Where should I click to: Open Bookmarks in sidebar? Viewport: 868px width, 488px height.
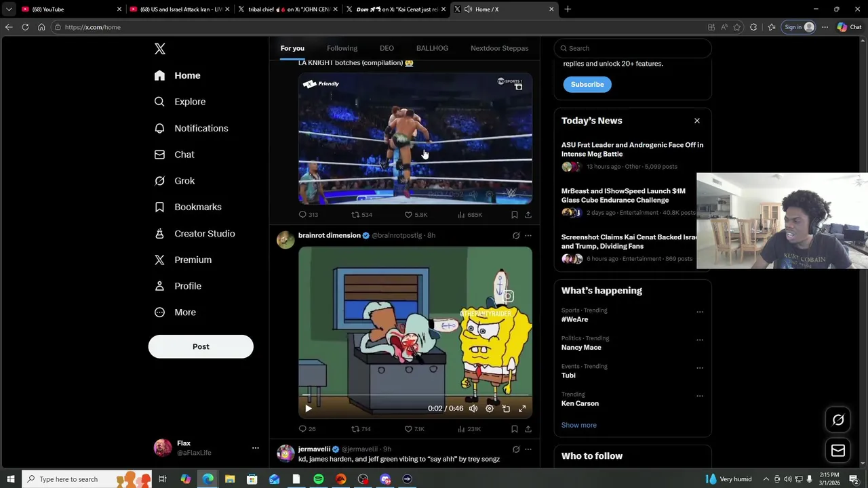pos(188,207)
